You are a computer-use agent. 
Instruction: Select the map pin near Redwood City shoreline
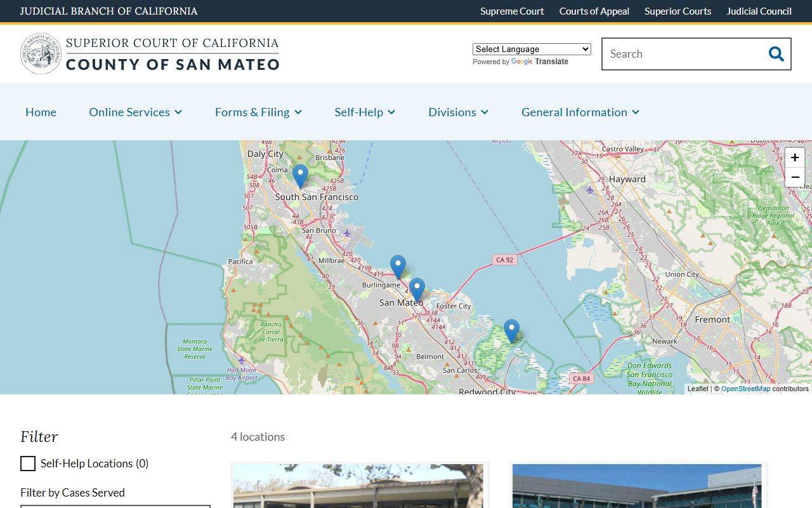coord(511,331)
